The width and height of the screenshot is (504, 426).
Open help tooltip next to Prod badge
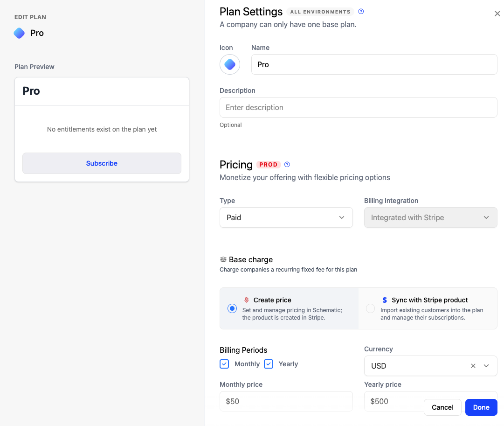point(287,164)
